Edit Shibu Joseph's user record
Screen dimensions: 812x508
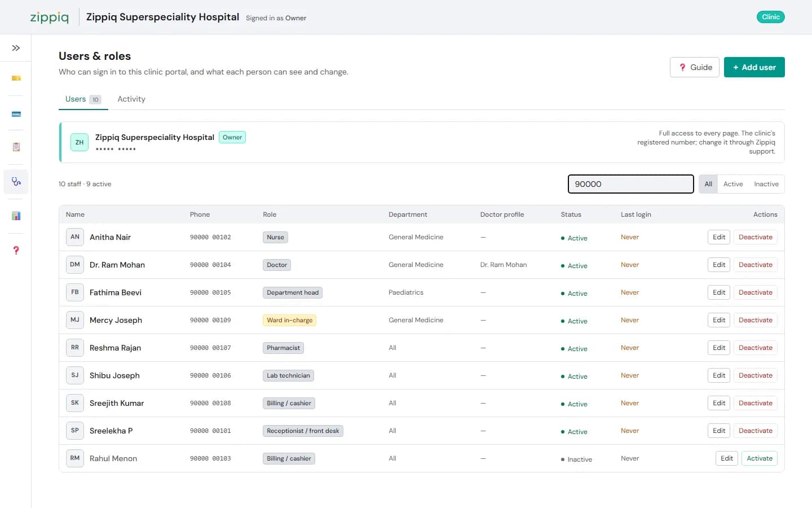click(x=719, y=375)
